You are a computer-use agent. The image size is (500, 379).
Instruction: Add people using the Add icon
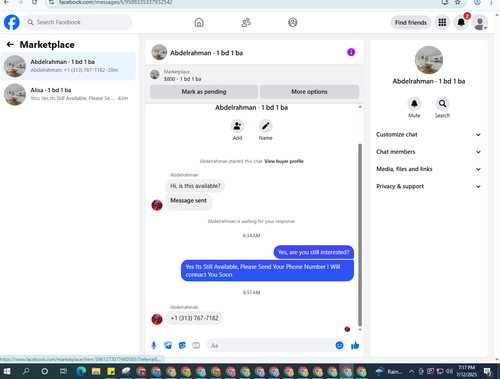237,126
